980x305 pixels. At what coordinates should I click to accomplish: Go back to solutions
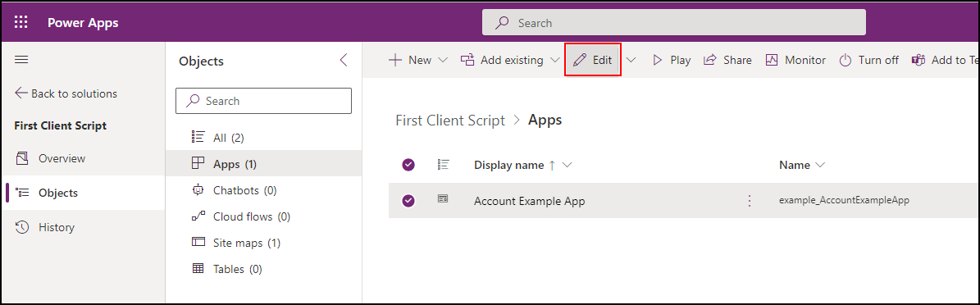[x=66, y=93]
